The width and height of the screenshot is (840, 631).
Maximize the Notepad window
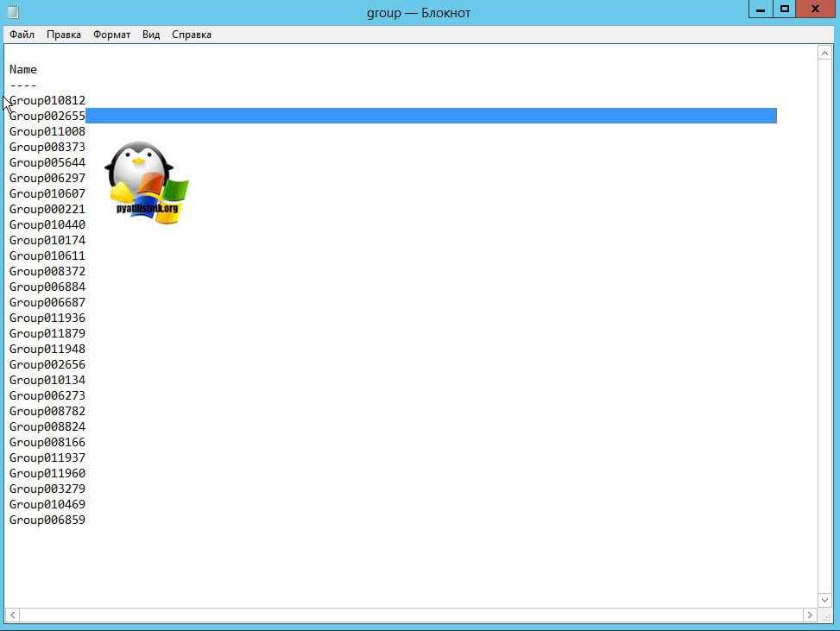[x=784, y=9]
